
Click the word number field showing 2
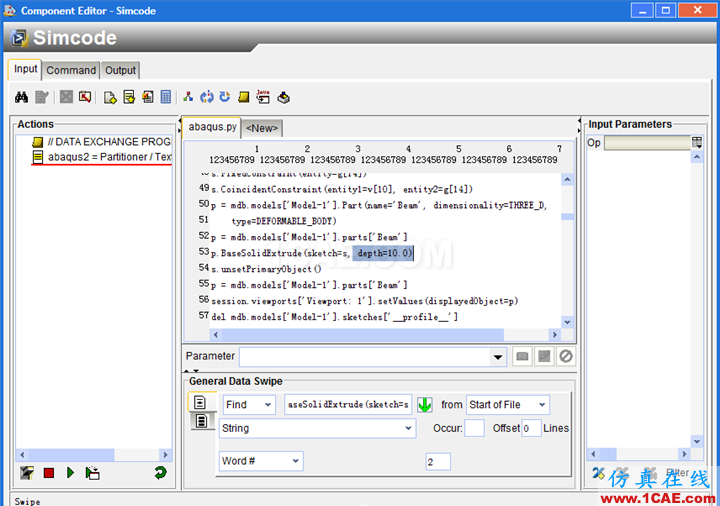point(438,461)
